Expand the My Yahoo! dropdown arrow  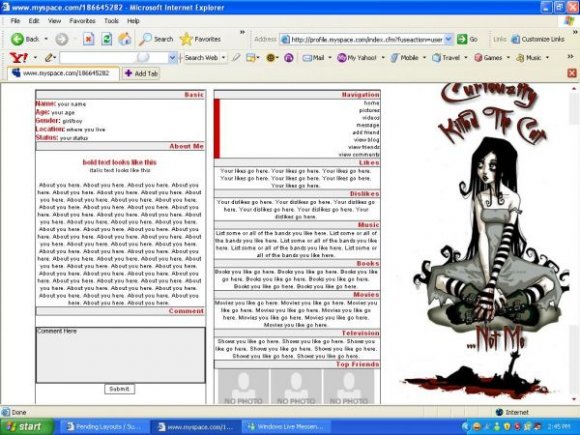pos(383,57)
